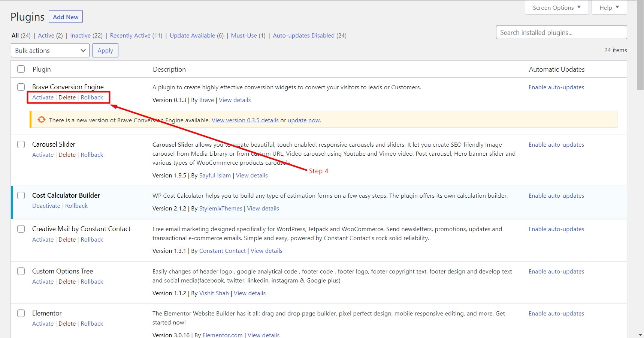This screenshot has height=338, width=644.
Task: Enable auto-updates for Carousel Slider
Action: click(556, 144)
